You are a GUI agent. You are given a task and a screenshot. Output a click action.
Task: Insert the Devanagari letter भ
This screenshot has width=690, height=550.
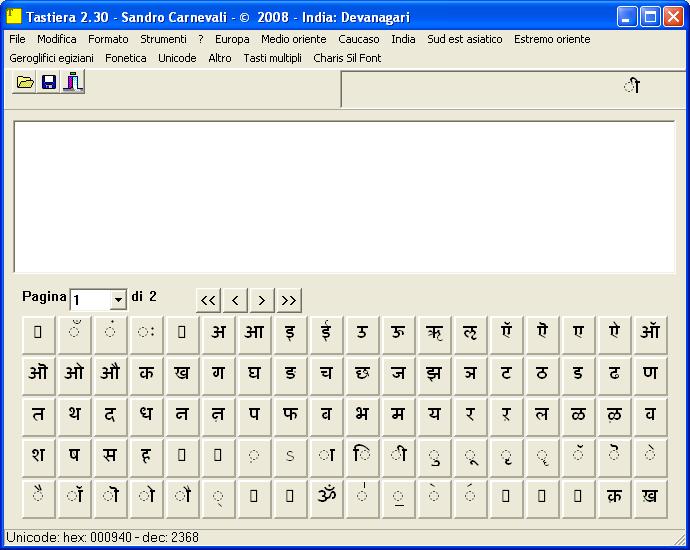tap(363, 417)
